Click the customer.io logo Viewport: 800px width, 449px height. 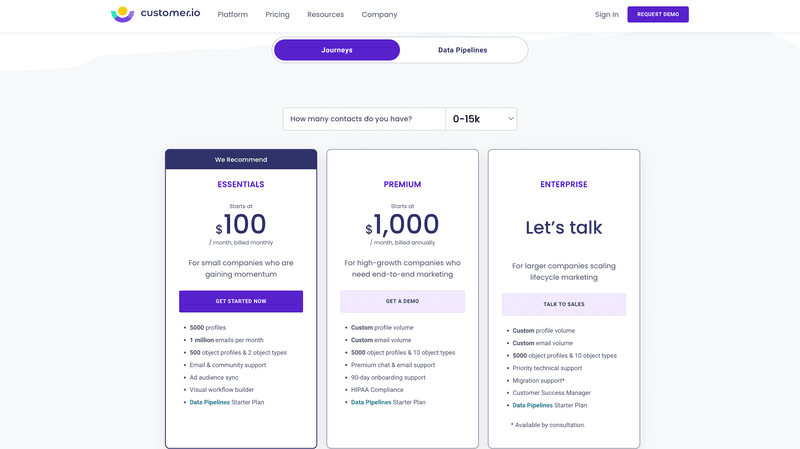coord(155,14)
